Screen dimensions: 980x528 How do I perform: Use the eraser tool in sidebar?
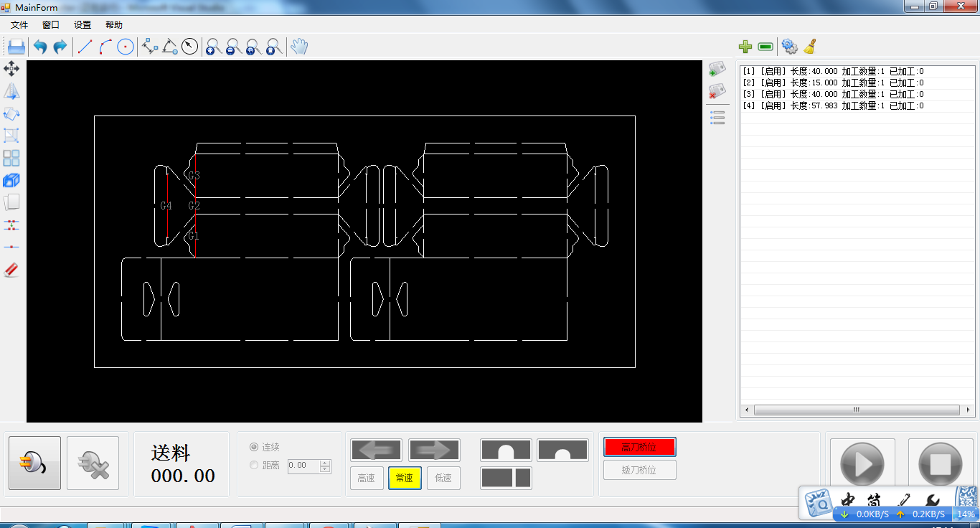11,270
